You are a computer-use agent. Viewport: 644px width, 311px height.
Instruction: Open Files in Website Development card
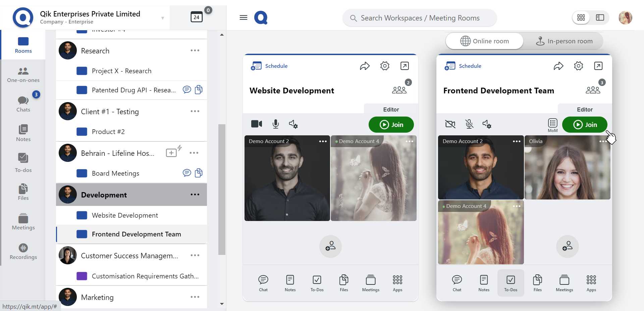(344, 283)
